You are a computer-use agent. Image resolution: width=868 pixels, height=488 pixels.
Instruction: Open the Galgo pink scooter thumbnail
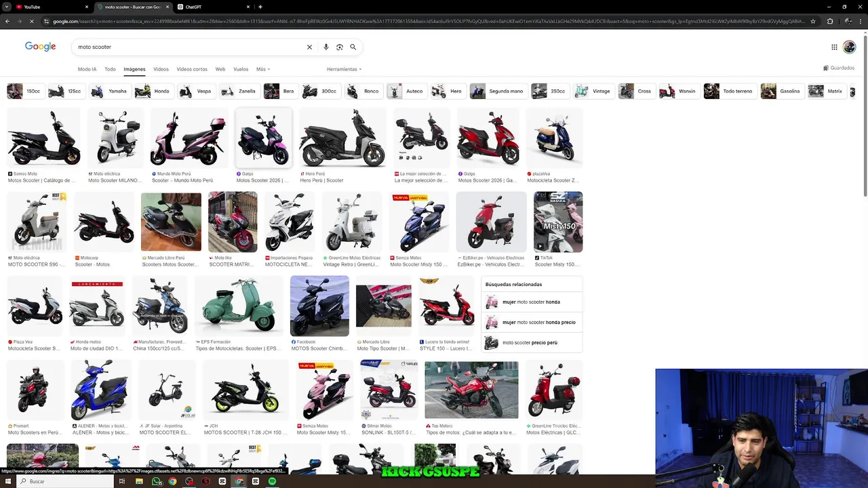coord(264,138)
